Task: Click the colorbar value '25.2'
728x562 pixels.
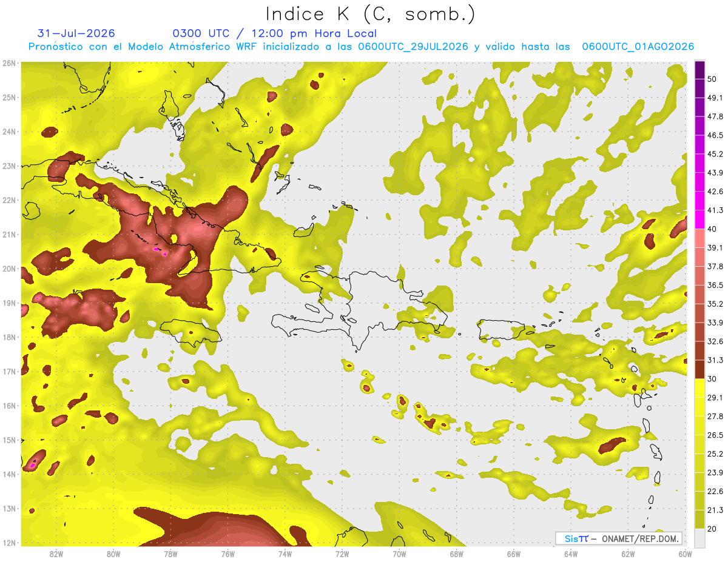Action: pyautogui.click(x=715, y=454)
